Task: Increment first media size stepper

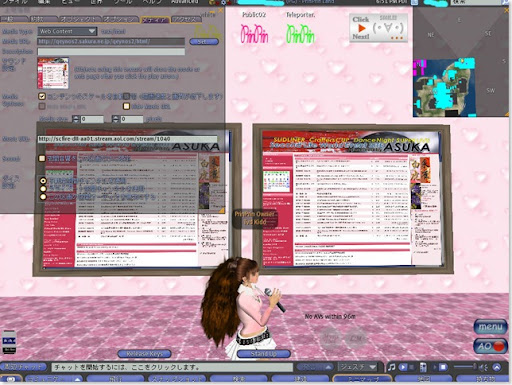Action: pyautogui.click(x=76, y=117)
